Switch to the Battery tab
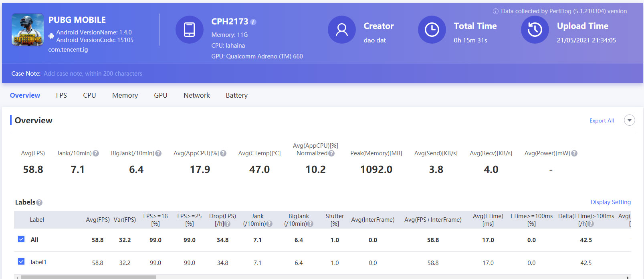 237,95
